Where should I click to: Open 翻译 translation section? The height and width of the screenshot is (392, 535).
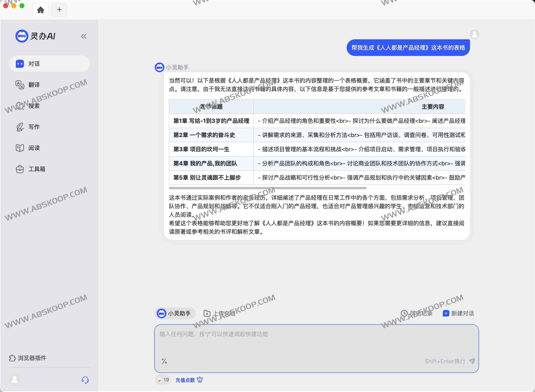coord(34,85)
